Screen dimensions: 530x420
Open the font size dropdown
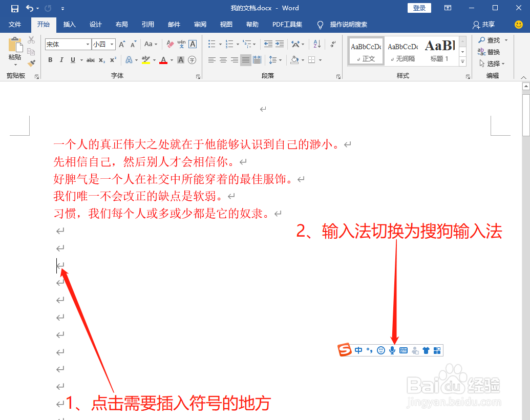click(x=111, y=44)
